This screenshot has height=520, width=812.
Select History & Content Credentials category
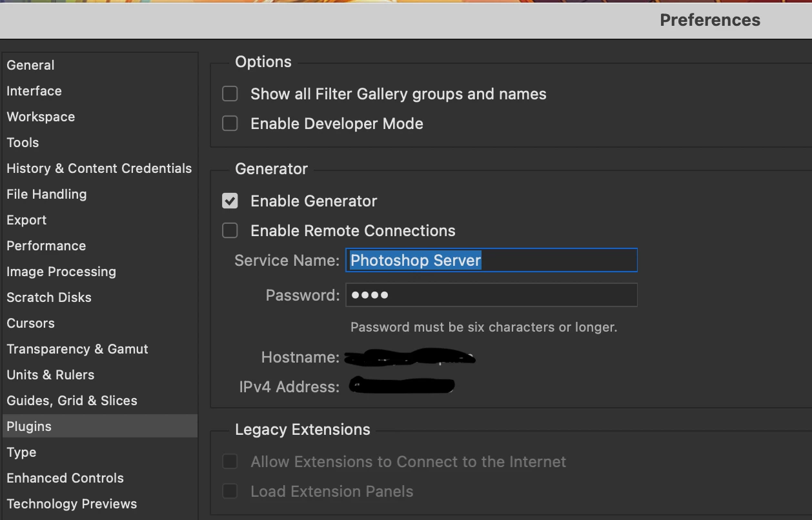click(99, 168)
